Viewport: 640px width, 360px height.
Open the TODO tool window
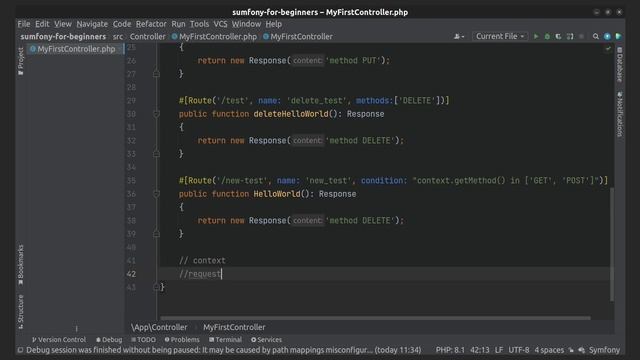143,340
